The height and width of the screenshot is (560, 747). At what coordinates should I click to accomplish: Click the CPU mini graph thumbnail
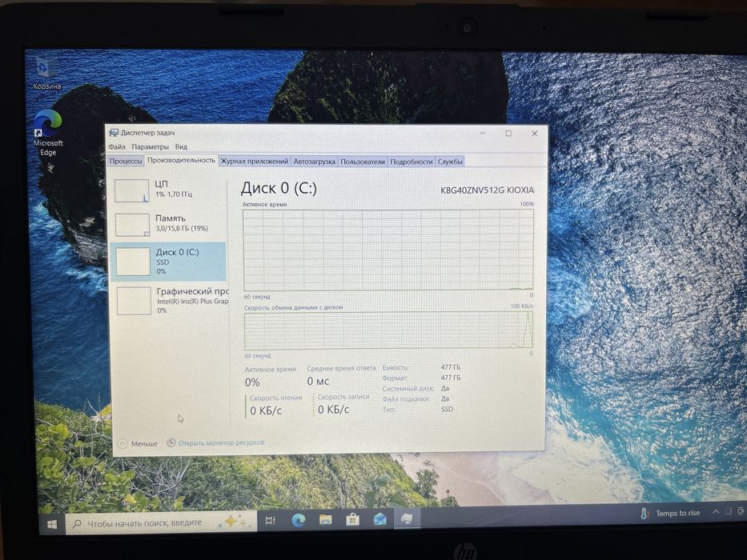coord(132,190)
